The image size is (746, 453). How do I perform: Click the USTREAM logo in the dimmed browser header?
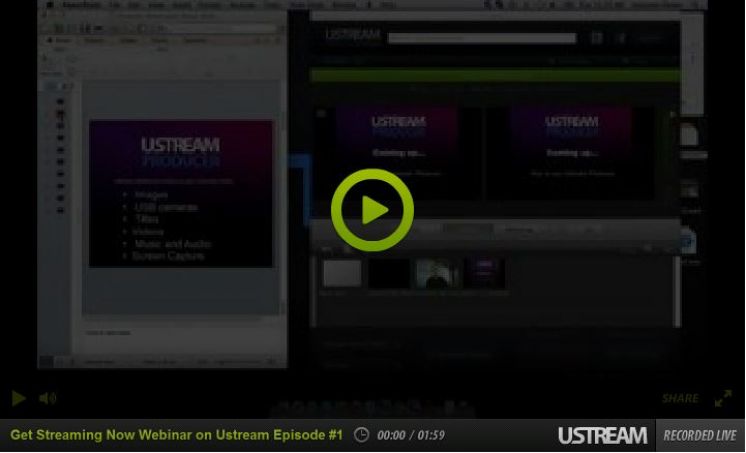click(x=353, y=35)
